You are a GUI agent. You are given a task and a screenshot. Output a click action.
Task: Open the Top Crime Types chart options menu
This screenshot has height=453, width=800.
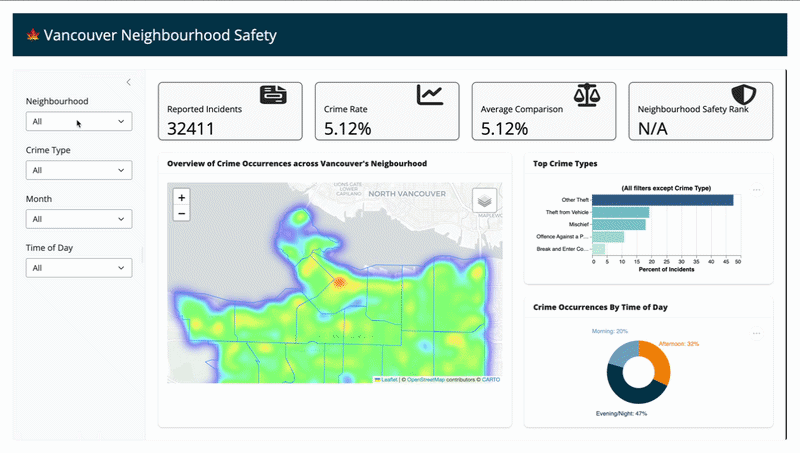(756, 189)
